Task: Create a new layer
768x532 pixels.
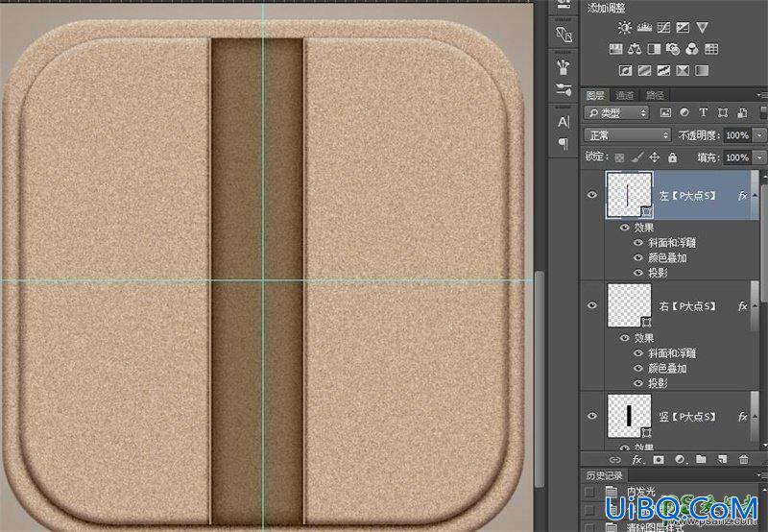Action: [722, 460]
